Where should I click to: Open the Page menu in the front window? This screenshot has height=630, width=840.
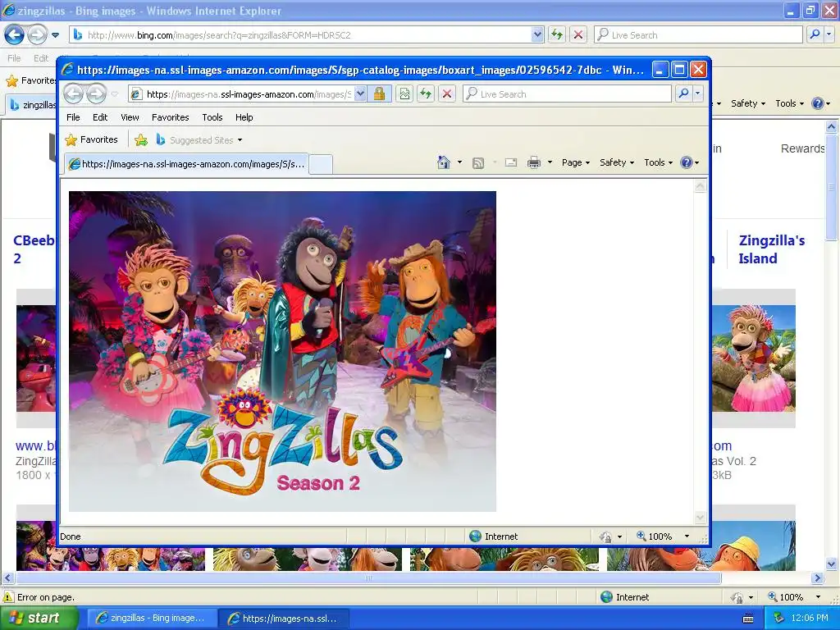tap(576, 162)
